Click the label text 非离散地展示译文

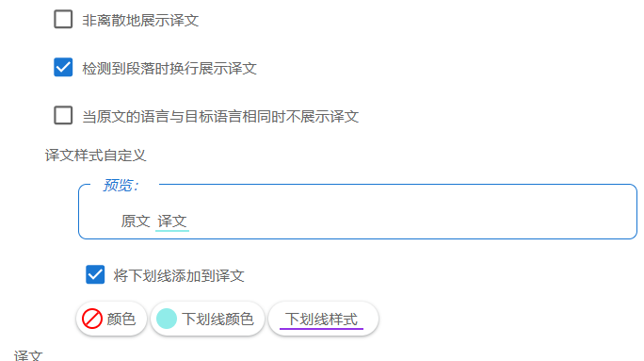140,20
